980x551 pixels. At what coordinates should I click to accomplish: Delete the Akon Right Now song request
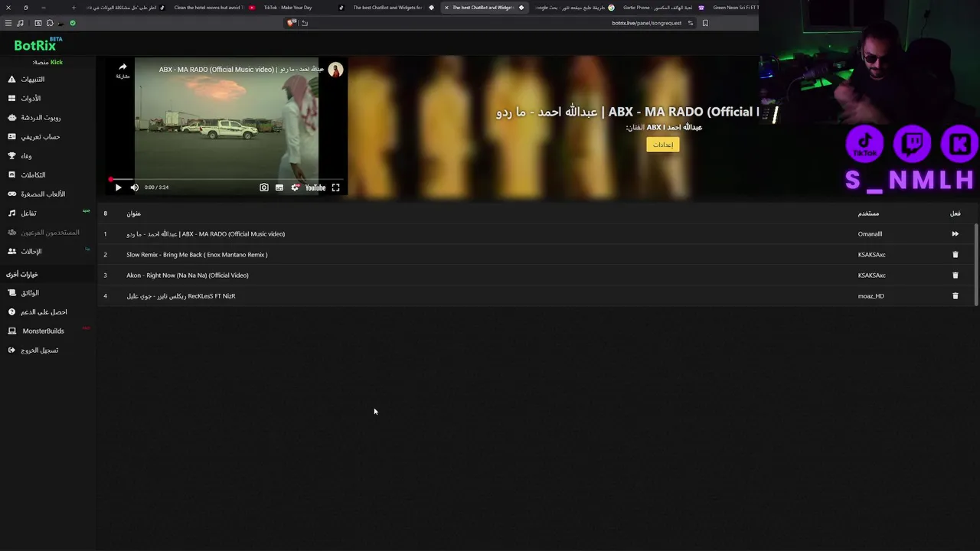[955, 275]
